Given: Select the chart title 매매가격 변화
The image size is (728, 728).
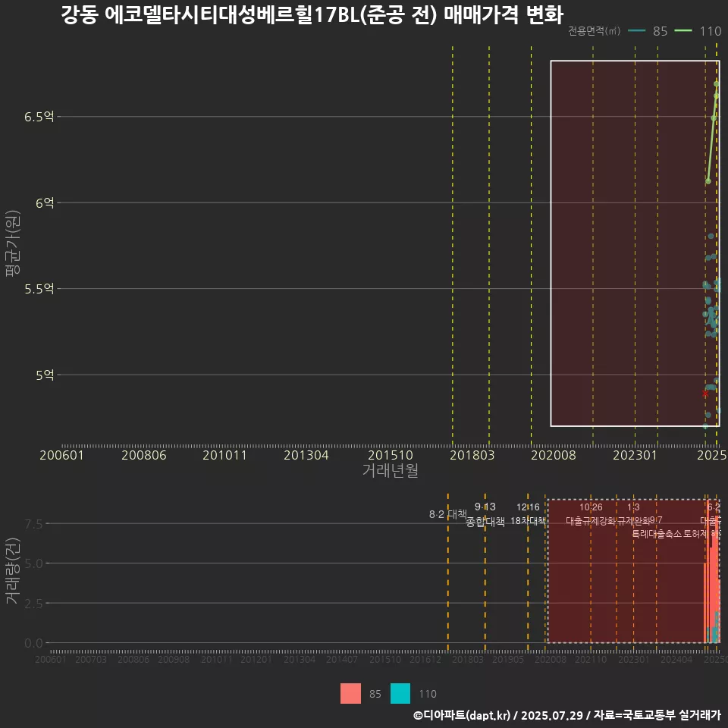Looking at the screenshot, I should click(x=504, y=15).
